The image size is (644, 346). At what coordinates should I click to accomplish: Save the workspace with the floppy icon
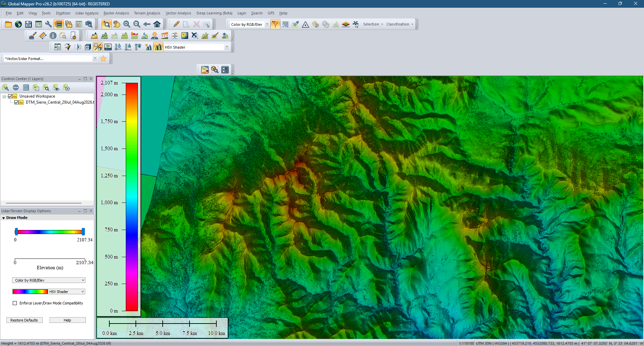(29, 24)
